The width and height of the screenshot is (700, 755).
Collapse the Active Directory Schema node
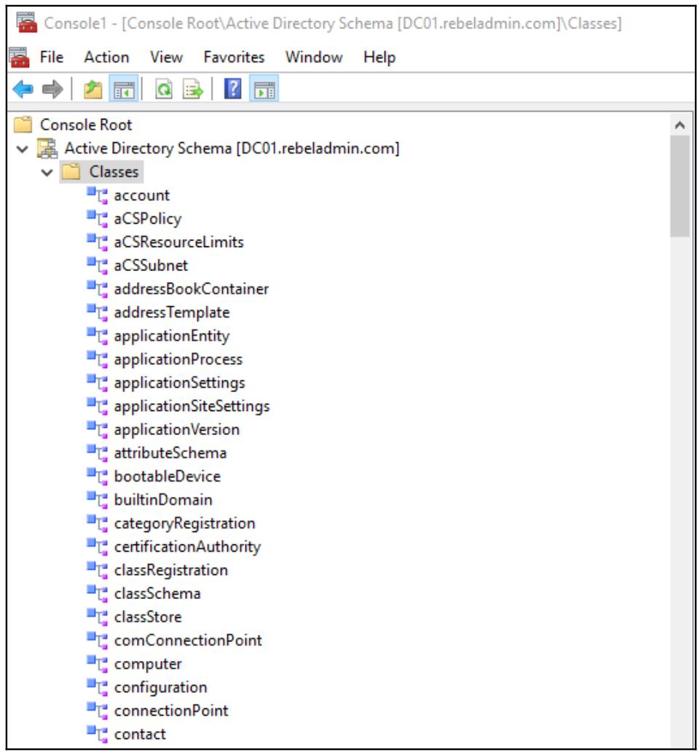[x=23, y=149]
